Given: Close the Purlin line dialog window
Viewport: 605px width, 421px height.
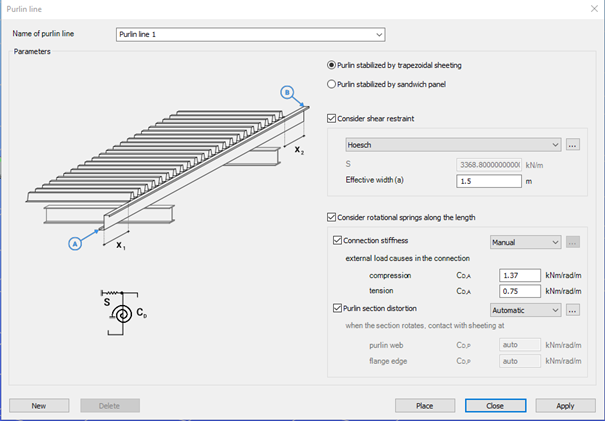Looking at the screenshot, I should click(x=594, y=8).
